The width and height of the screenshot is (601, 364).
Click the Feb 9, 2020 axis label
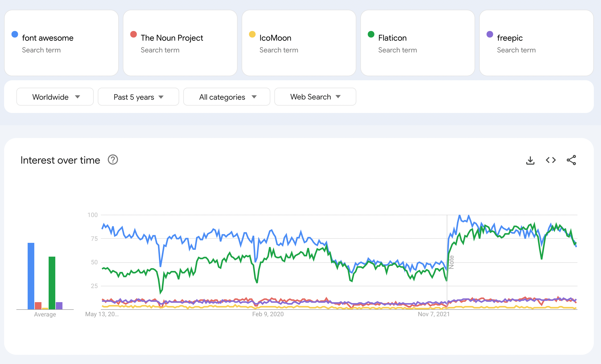[268, 314]
